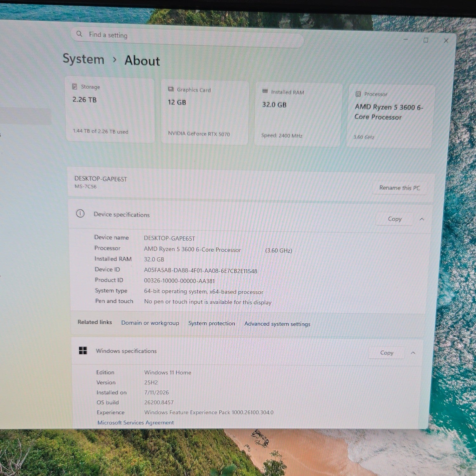The height and width of the screenshot is (476, 476).
Task: Click Rename this PC button
Action: pos(400,188)
